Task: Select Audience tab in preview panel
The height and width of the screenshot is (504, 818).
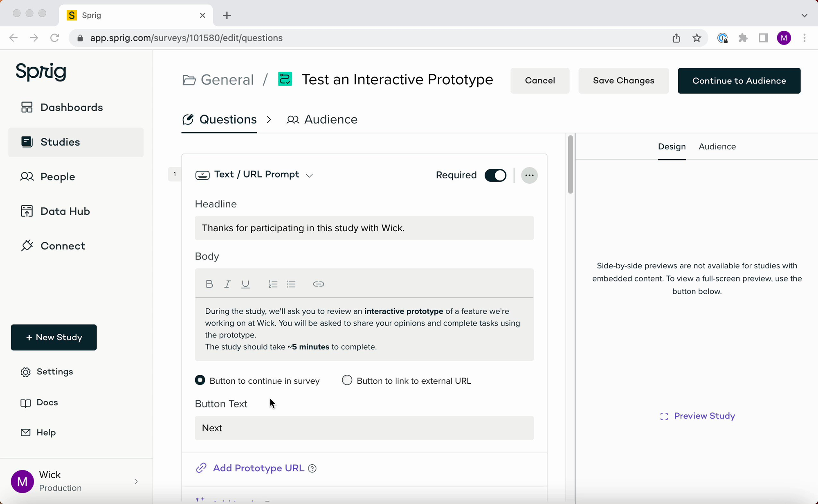Action: [717, 146]
